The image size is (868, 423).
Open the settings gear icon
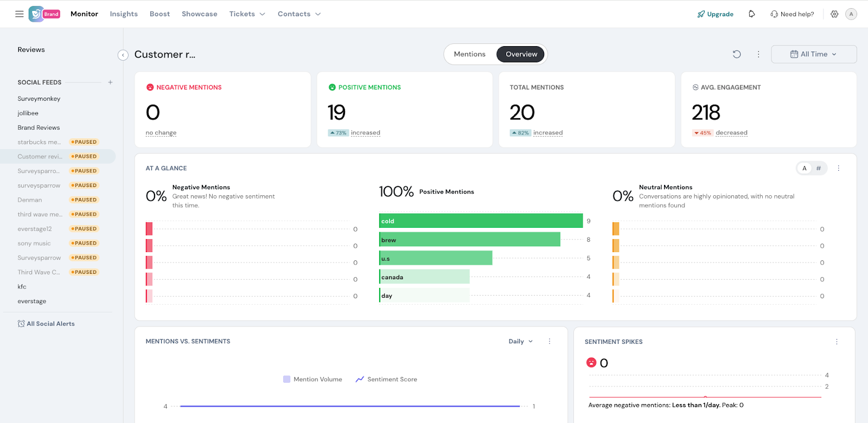coord(834,14)
